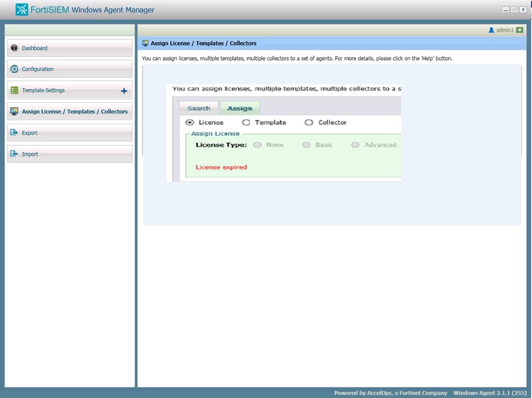Click the Dashboard gauge icon

pyautogui.click(x=14, y=48)
